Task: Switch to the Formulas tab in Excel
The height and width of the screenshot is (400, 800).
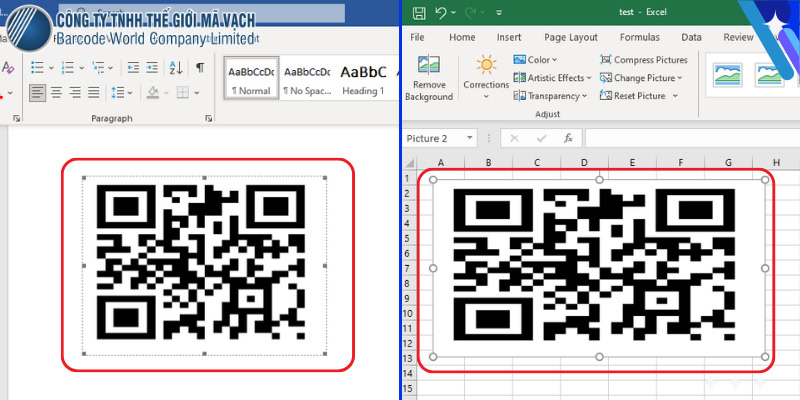Action: coord(640,37)
